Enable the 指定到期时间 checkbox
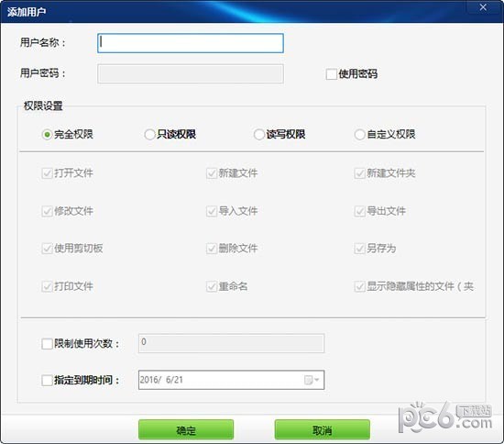The width and height of the screenshot is (504, 444). (47, 381)
